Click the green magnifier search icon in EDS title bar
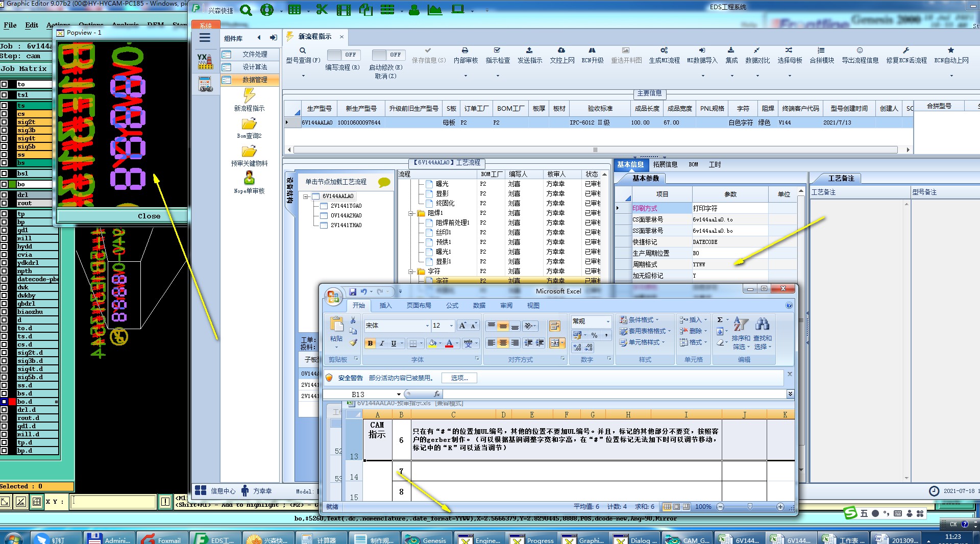Viewport: 980px width, 544px height. (246, 10)
